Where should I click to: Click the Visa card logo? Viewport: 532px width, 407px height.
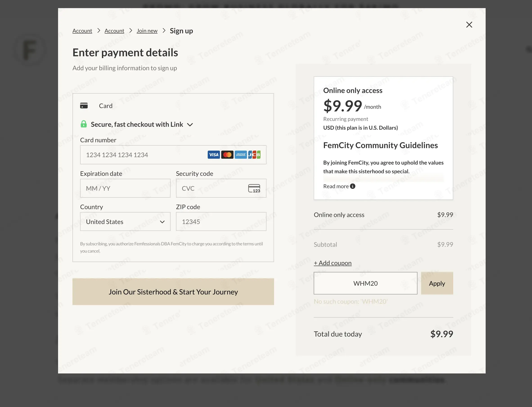coord(214,155)
